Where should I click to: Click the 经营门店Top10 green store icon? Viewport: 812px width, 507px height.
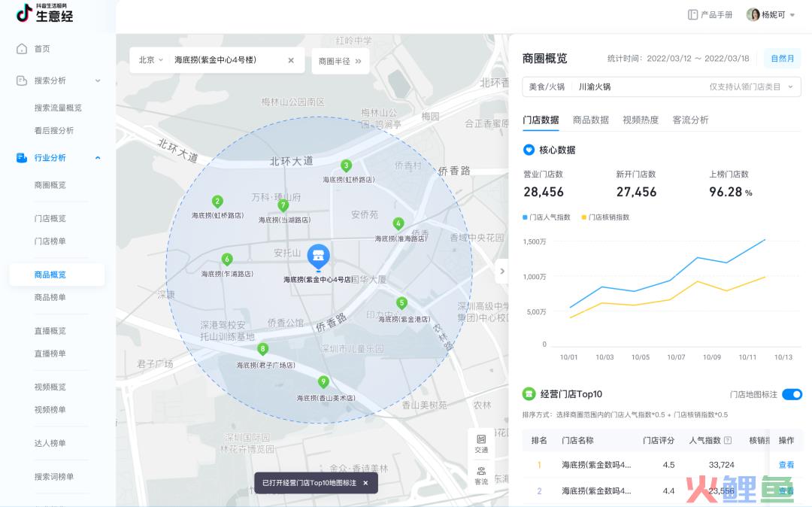pos(529,394)
